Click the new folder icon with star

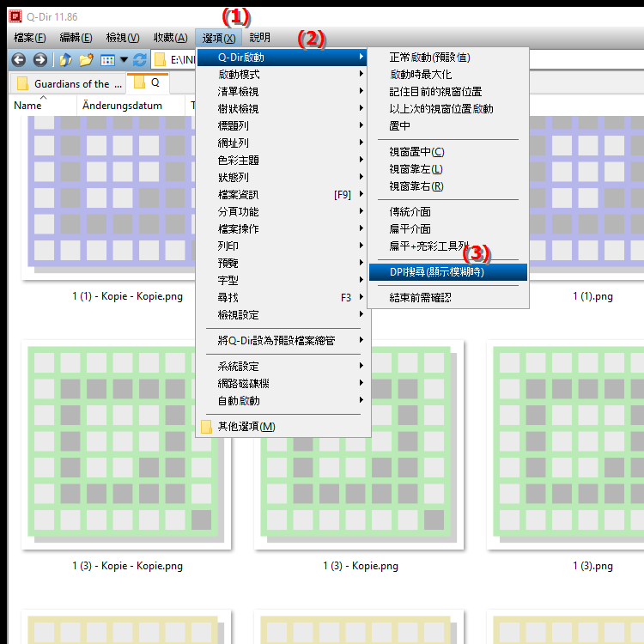click(x=86, y=60)
